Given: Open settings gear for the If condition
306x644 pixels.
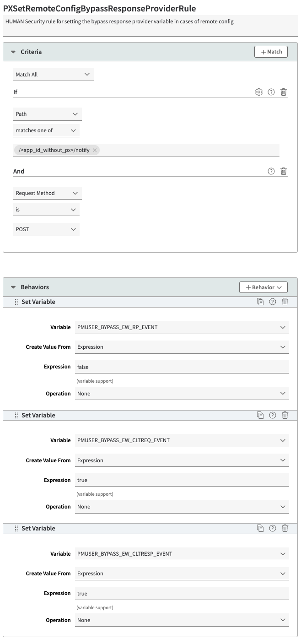Looking at the screenshot, I should point(259,92).
